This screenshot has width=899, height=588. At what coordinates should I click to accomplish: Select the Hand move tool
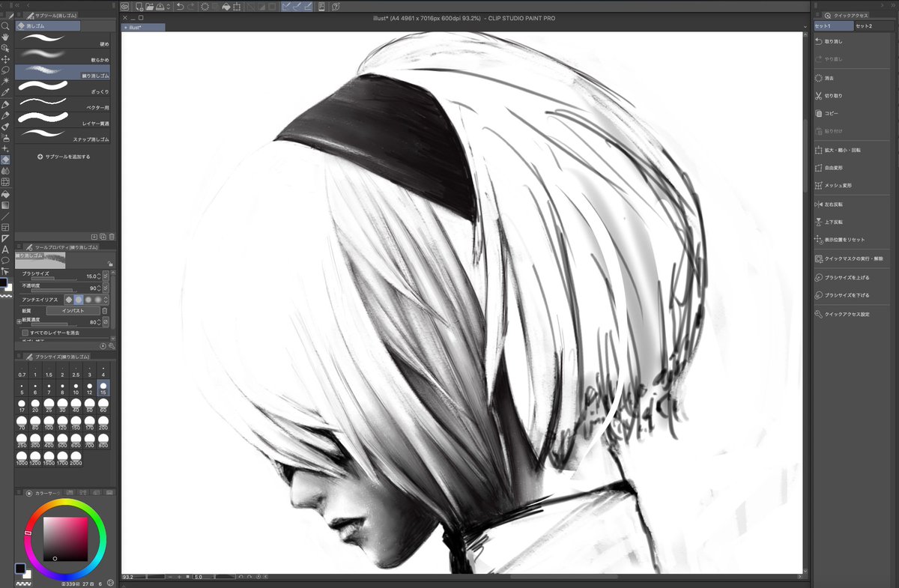(5, 37)
